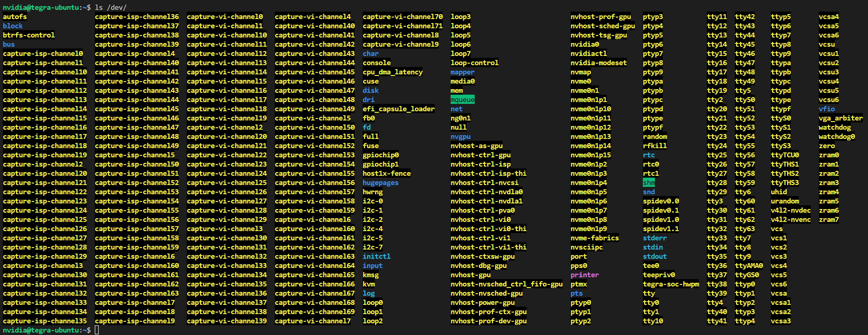The width and height of the screenshot is (868, 335).
Task: Click the highlighted mqueue directory entry
Action: [462, 100]
